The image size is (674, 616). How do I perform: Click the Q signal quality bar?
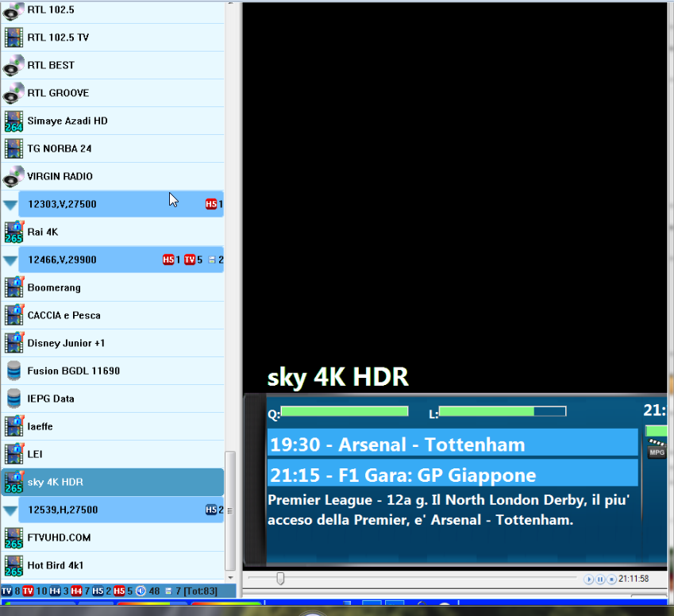click(x=345, y=411)
